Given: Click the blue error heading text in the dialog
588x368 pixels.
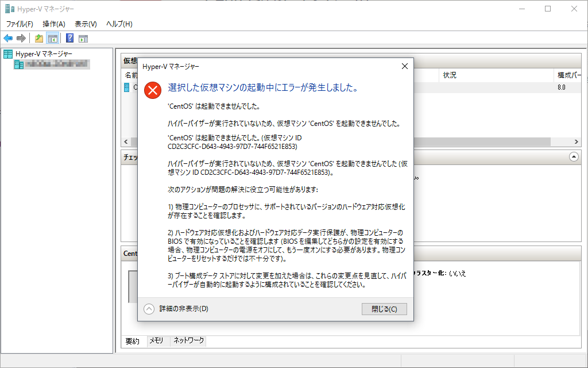Looking at the screenshot, I should pos(263,88).
